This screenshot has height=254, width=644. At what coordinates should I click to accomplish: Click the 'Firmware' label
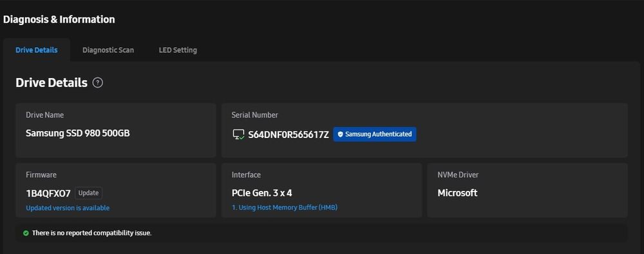[x=41, y=175]
